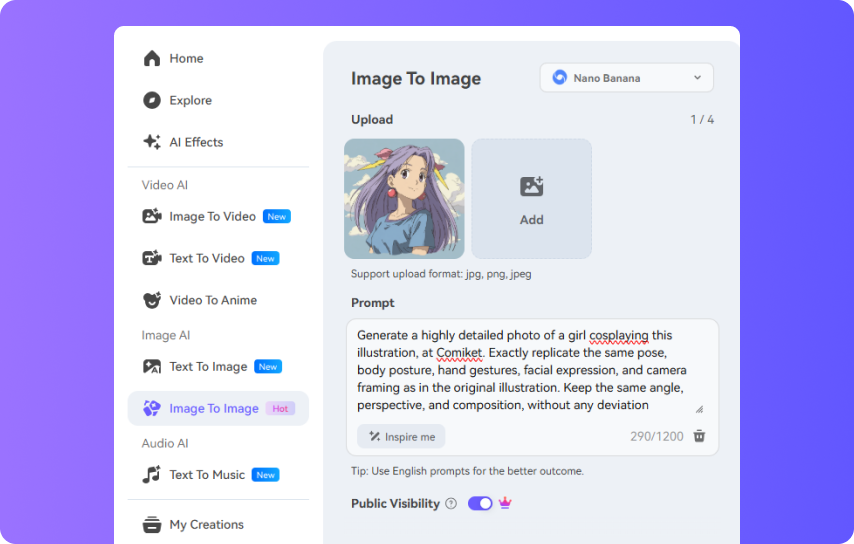Open My Creations in sidebar

(206, 524)
